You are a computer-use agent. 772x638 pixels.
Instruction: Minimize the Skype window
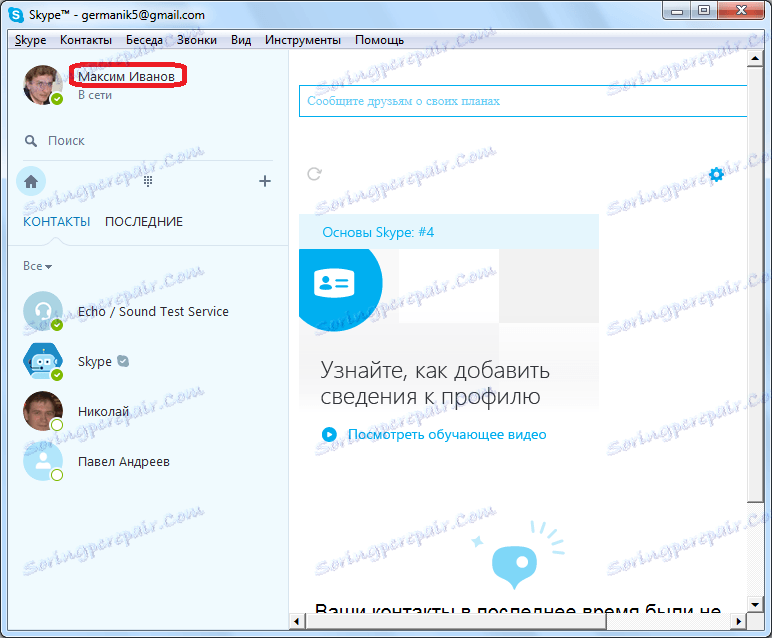[x=677, y=10]
